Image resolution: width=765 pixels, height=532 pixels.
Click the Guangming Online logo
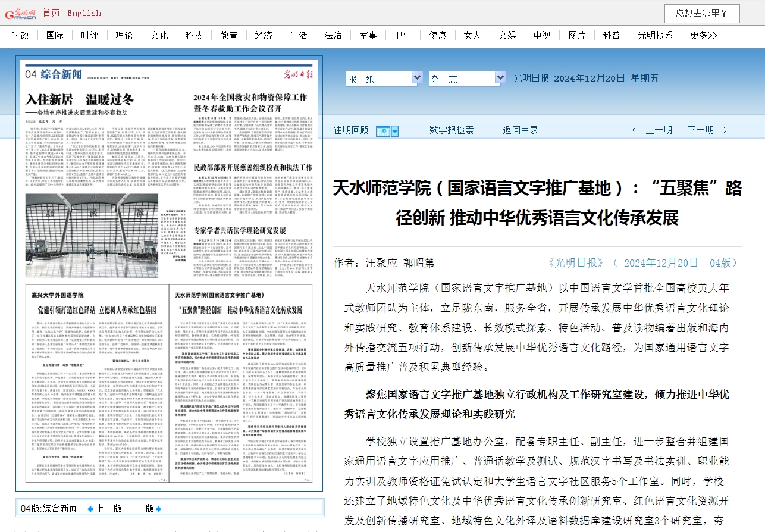pos(21,13)
